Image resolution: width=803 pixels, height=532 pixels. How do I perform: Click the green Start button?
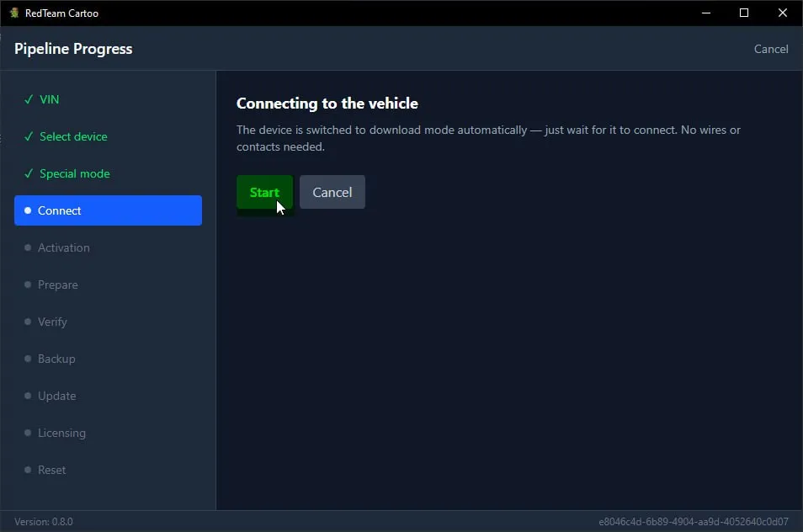pos(264,192)
